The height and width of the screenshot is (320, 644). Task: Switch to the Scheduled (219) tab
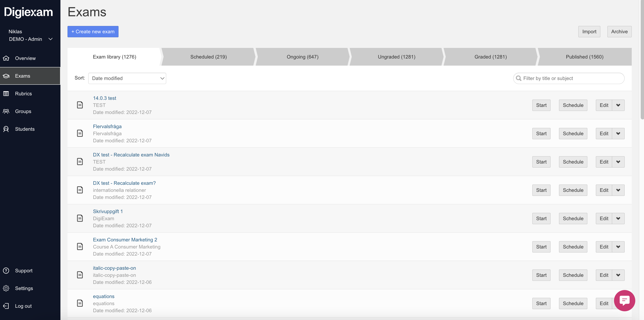[x=208, y=57]
